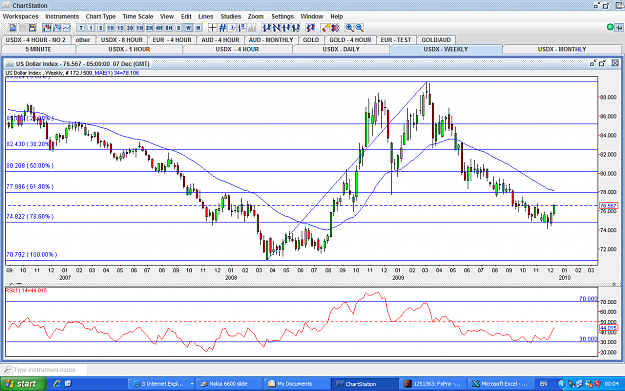
Task: Switch to the other tab
Action: [83, 40]
